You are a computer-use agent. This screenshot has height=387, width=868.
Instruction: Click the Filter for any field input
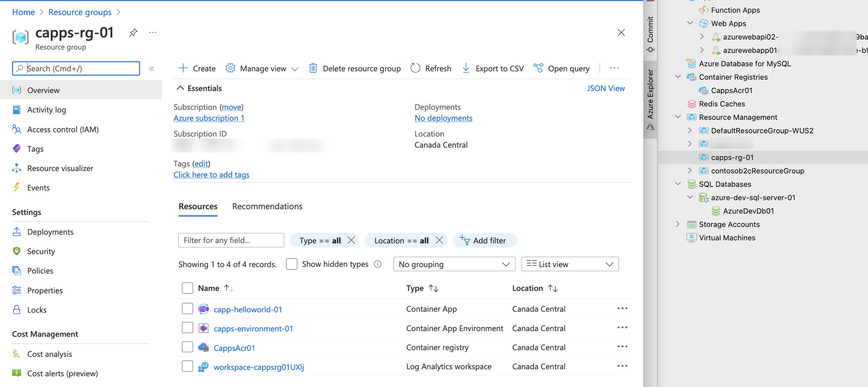tap(231, 240)
